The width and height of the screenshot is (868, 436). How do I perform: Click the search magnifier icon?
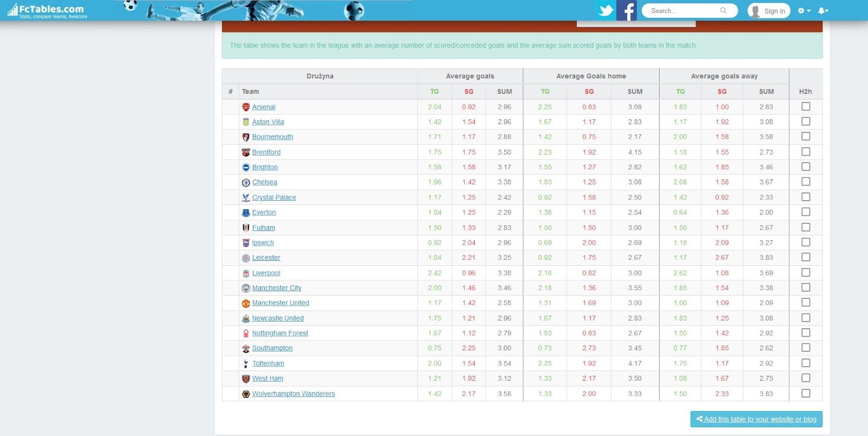pyautogui.click(x=723, y=10)
